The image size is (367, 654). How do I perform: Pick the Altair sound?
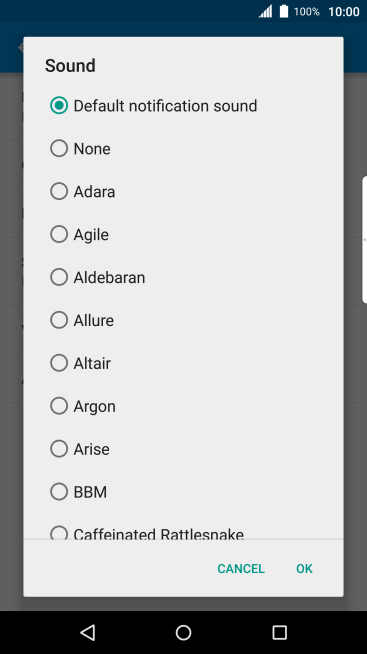pos(184,363)
